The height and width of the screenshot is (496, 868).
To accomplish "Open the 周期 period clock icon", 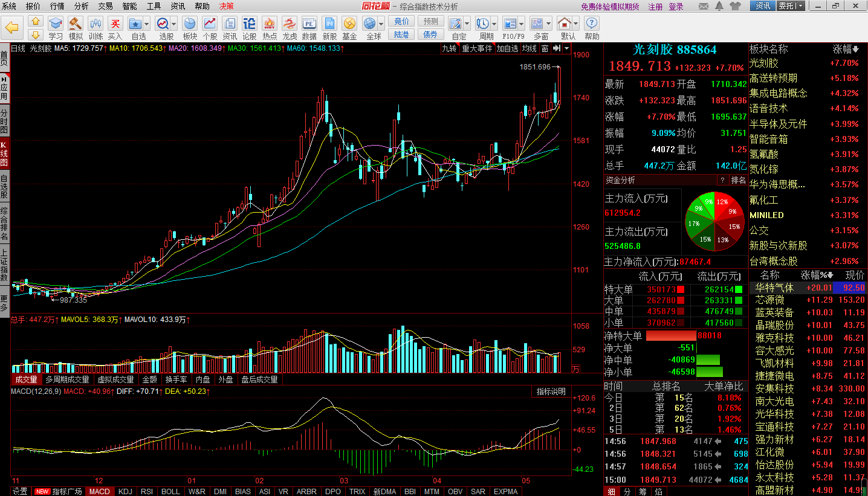I will click(482, 24).
